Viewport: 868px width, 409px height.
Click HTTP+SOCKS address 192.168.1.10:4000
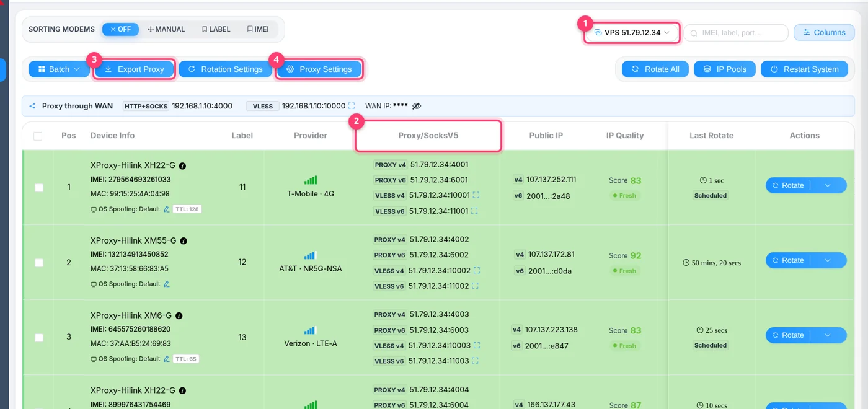pyautogui.click(x=202, y=106)
